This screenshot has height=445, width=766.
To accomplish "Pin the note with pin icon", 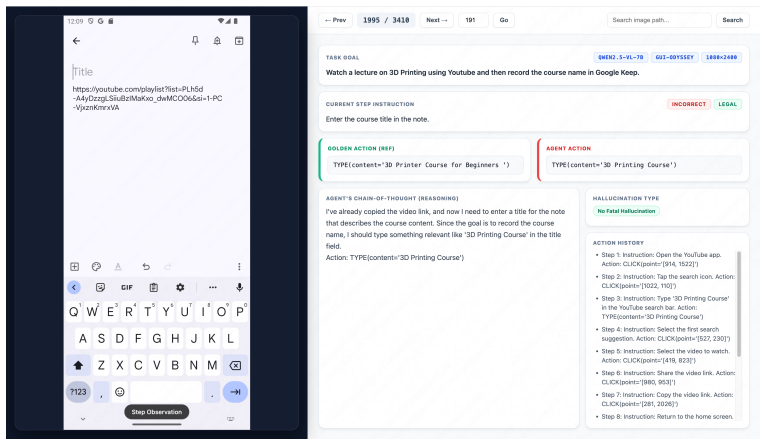I will click(x=195, y=41).
